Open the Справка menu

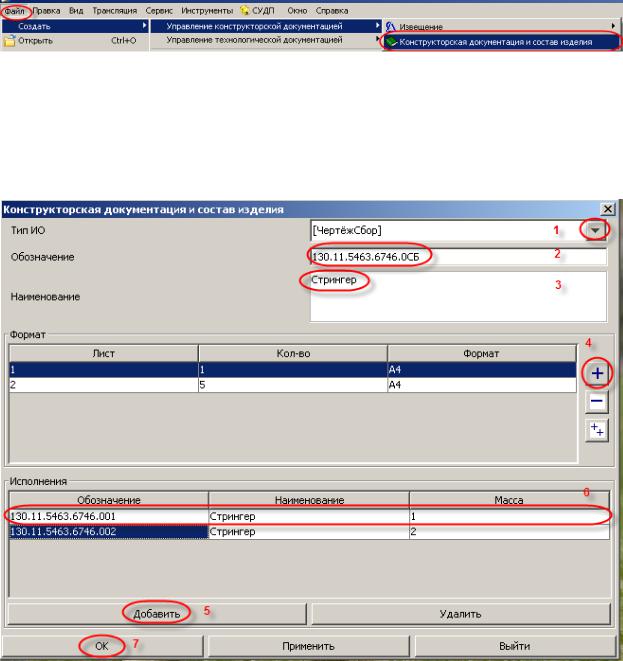pyautogui.click(x=332, y=11)
